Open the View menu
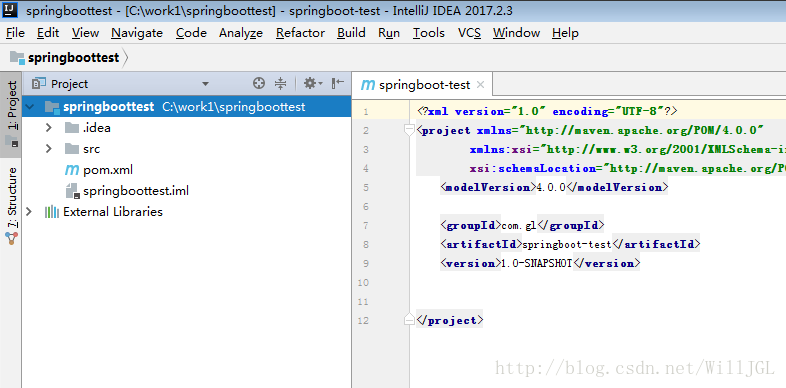This screenshot has width=786, height=388. (x=85, y=33)
